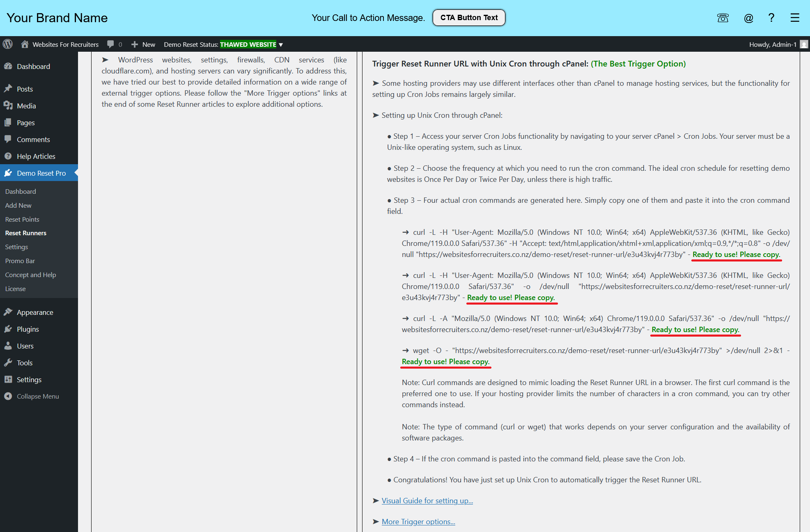This screenshot has width=810, height=532.
Task: Click Howdy, Admin-1 account menu
Action: [x=773, y=44]
